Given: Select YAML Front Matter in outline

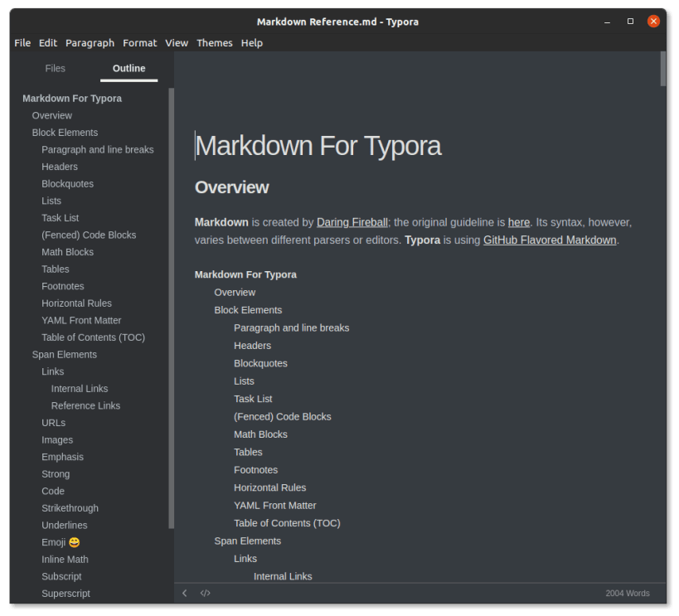Looking at the screenshot, I should tap(81, 320).
